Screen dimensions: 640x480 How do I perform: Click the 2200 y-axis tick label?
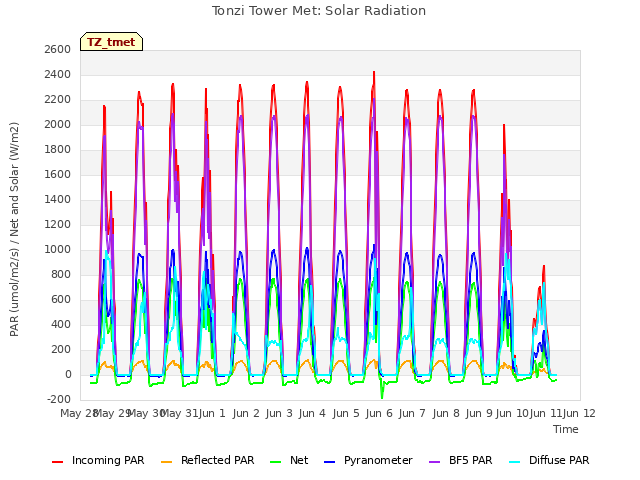click(x=58, y=100)
